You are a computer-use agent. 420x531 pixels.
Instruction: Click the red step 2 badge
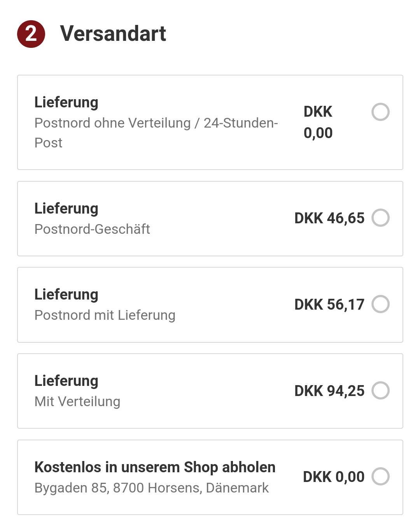(31, 34)
